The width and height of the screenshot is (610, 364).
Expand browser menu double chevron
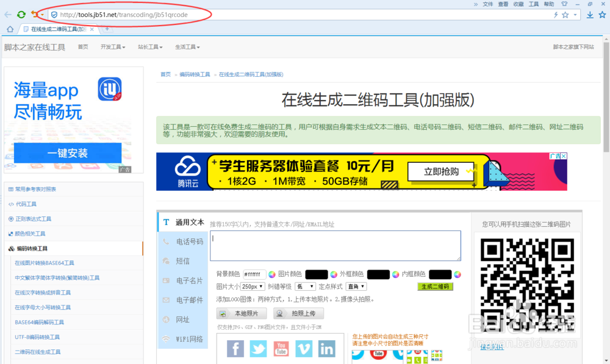click(475, 4)
